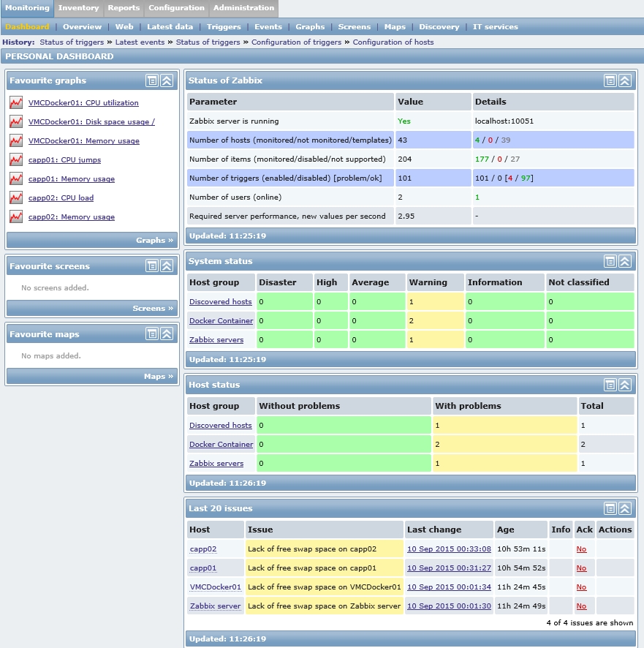Open the Dashboard submenu item
Viewport: 644px width, 648px height.
pyautogui.click(x=27, y=27)
